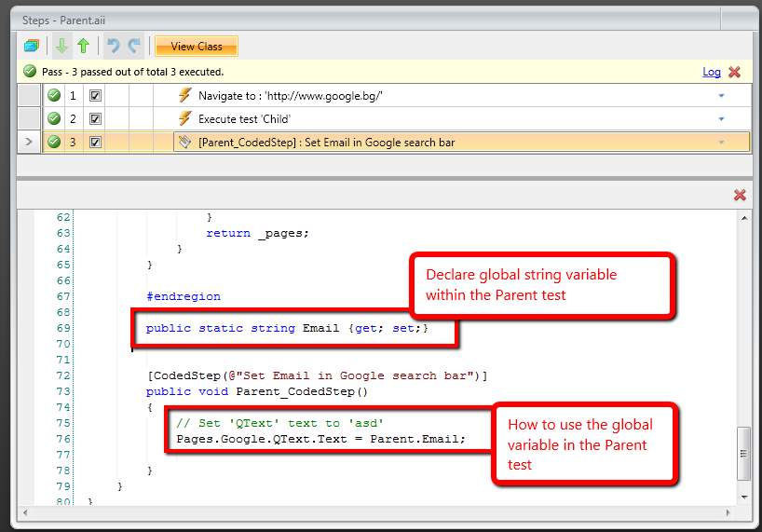Open the View Class button

pyautogui.click(x=197, y=47)
